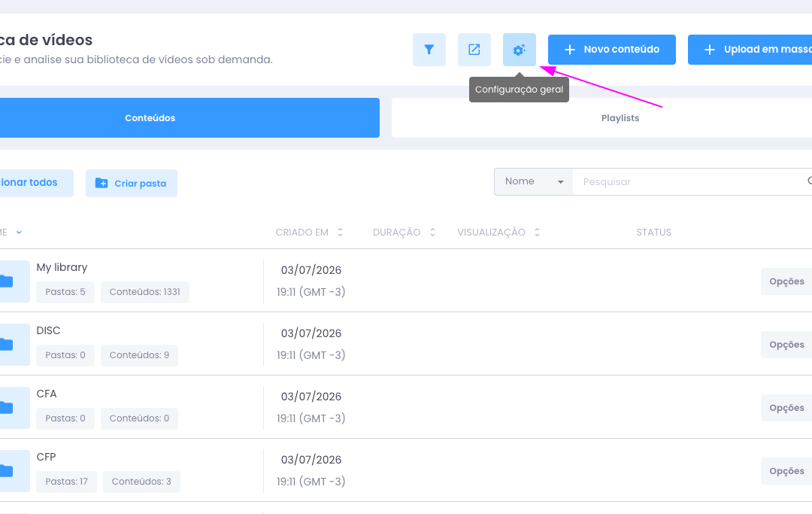Click the open-in-new-window export icon
Screen dimensions: 812x514
click(x=474, y=50)
